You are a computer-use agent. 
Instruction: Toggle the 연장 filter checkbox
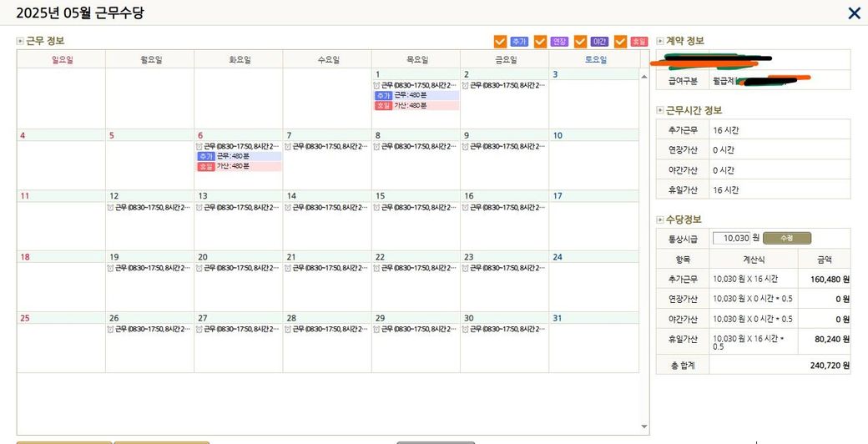540,41
